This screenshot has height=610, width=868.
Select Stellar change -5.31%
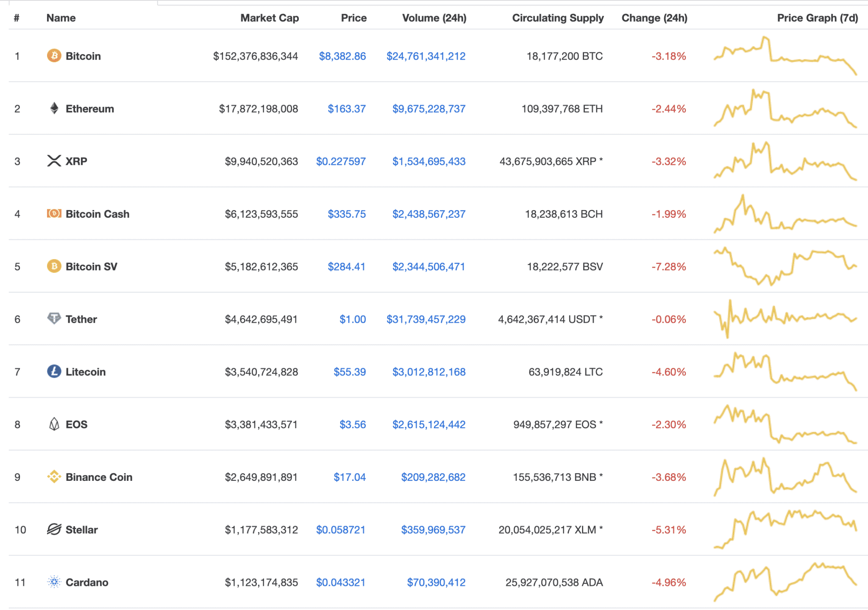pyautogui.click(x=669, y=530)
